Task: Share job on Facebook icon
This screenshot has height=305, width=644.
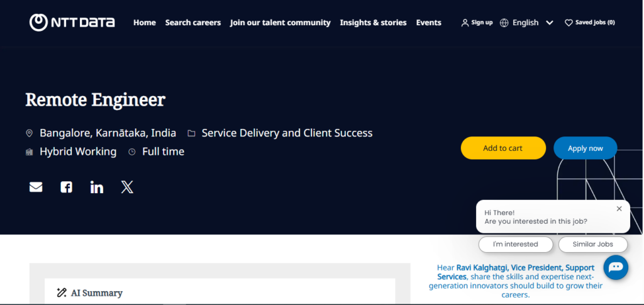Action: [66, 187]
